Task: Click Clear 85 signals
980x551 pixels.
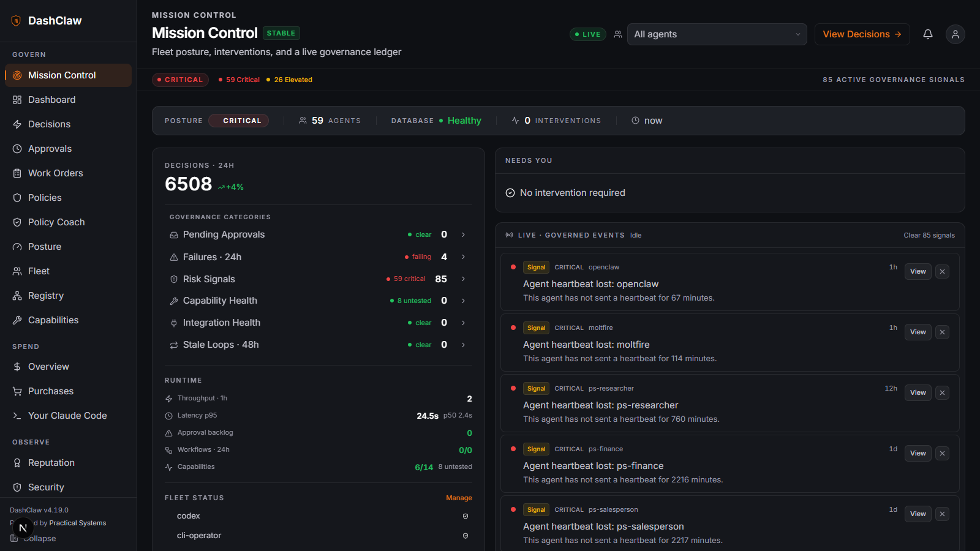Action: pos(929,235)
